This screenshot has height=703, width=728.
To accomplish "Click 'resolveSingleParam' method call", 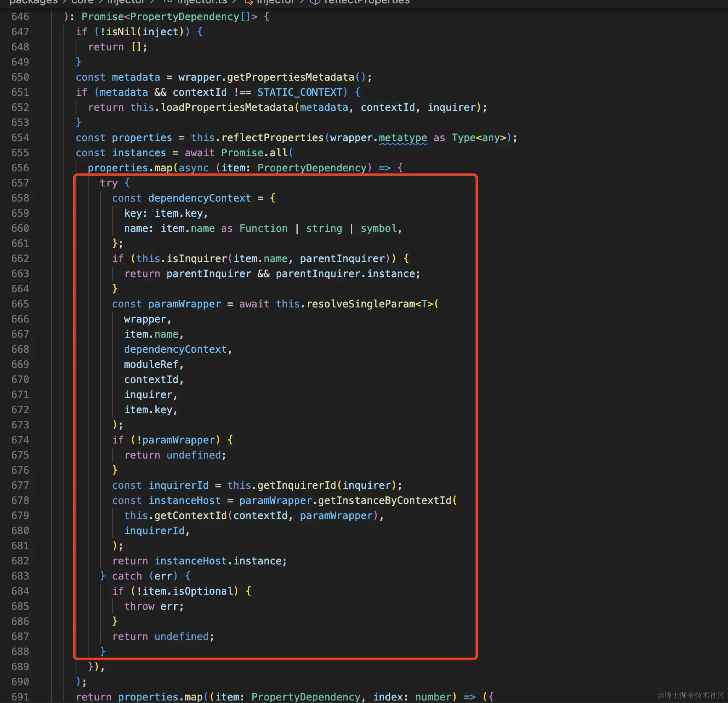I will 361,304.
